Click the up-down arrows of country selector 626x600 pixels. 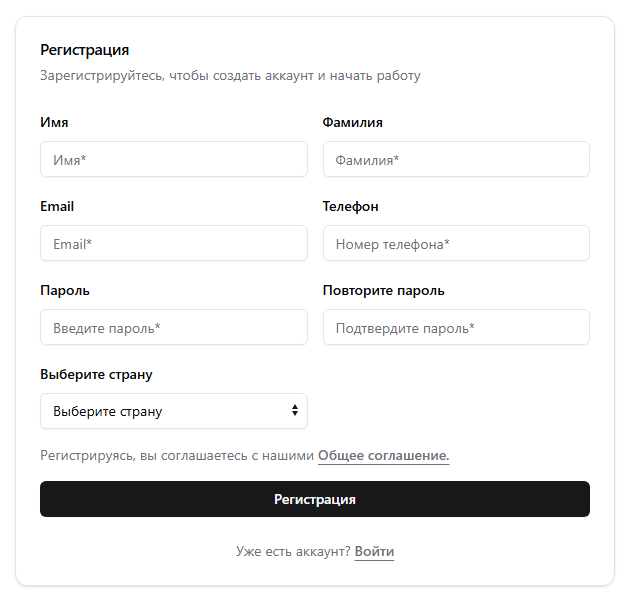295,411
